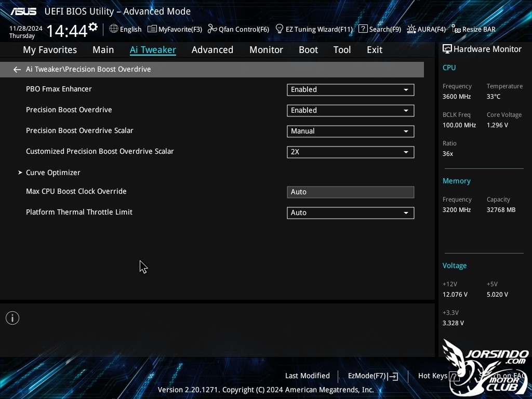Click the 100.00 MHz BCLK value
The height and width of the screenshot is (399, 532).
tap(459, 125)
